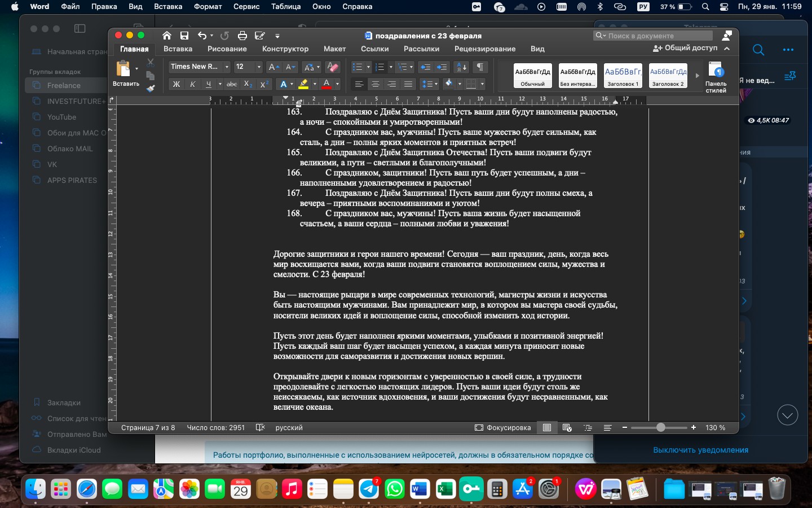
Task: Sort the selected text alphabetically
Action: tap(461, 67)
